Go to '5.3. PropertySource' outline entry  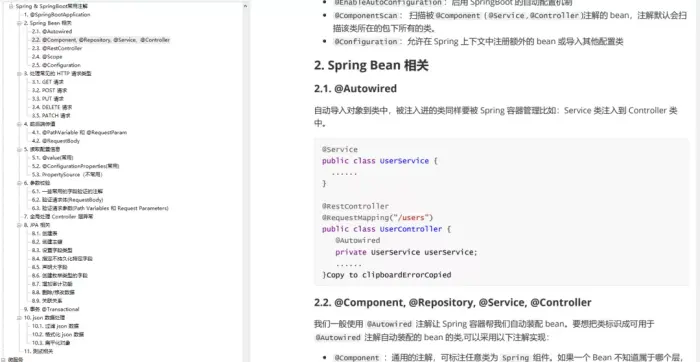pos(67,175)
